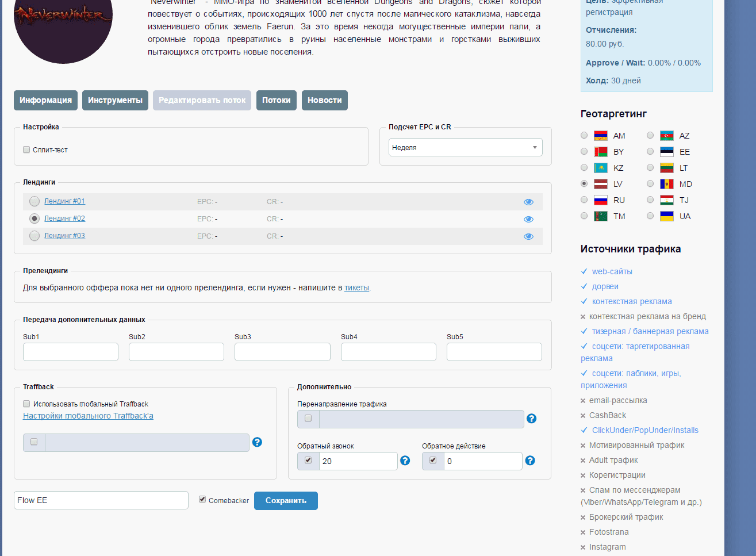Screen dimensions: 756x556
Task: Toggle Перенаправление трафика checkbox
Action: click(x=308, y=418)
